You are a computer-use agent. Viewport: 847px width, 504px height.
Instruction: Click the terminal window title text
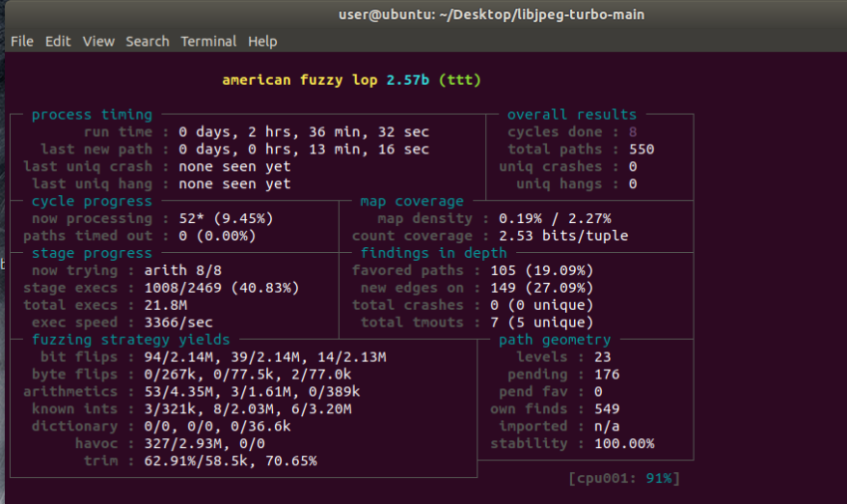(491, 15)
